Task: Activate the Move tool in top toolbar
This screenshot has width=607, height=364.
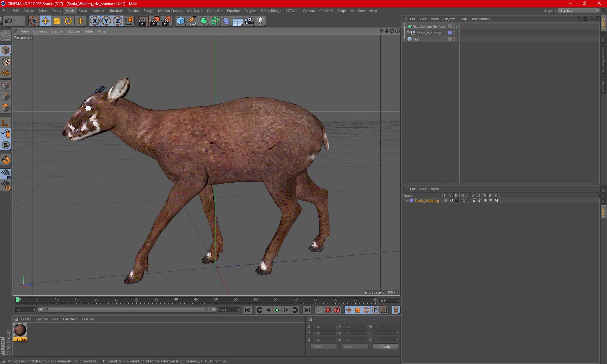Action: click(45, 21)
